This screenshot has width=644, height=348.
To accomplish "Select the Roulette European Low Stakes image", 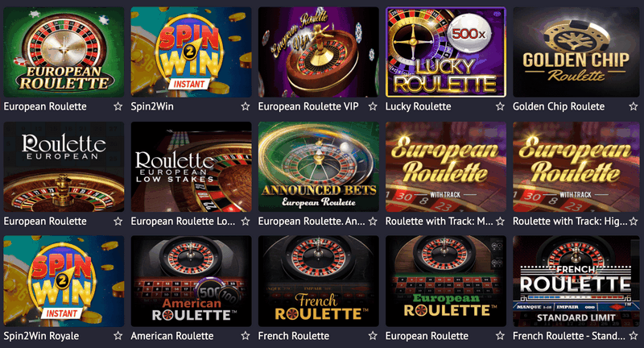I will click(x=191, y=167).
